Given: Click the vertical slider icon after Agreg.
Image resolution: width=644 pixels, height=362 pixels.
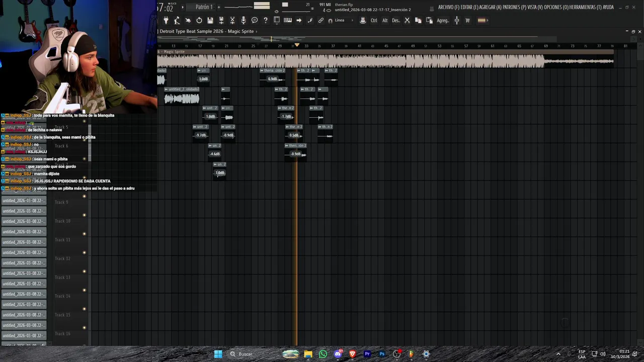Looking at the screenshot, I should pyautogui.click(x=457, y=20).
